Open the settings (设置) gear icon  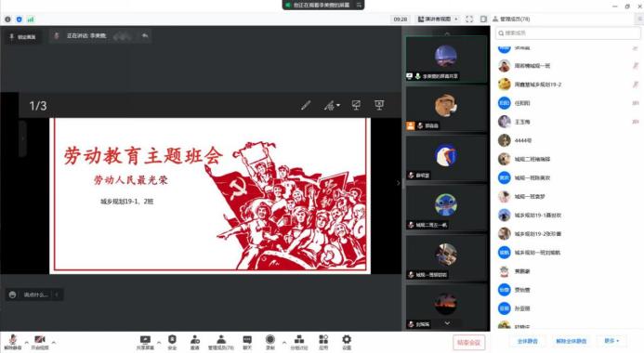(x=347, y=342)
